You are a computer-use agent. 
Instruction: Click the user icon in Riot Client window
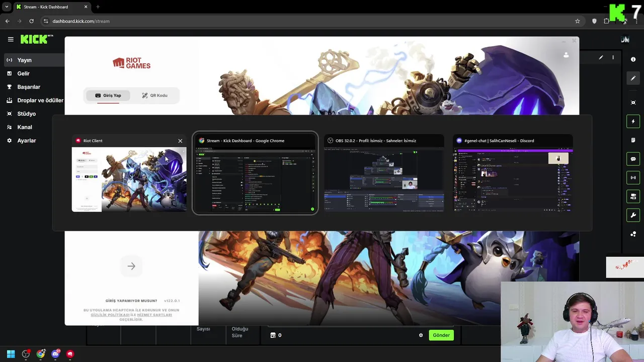click(x=566, y=55)
